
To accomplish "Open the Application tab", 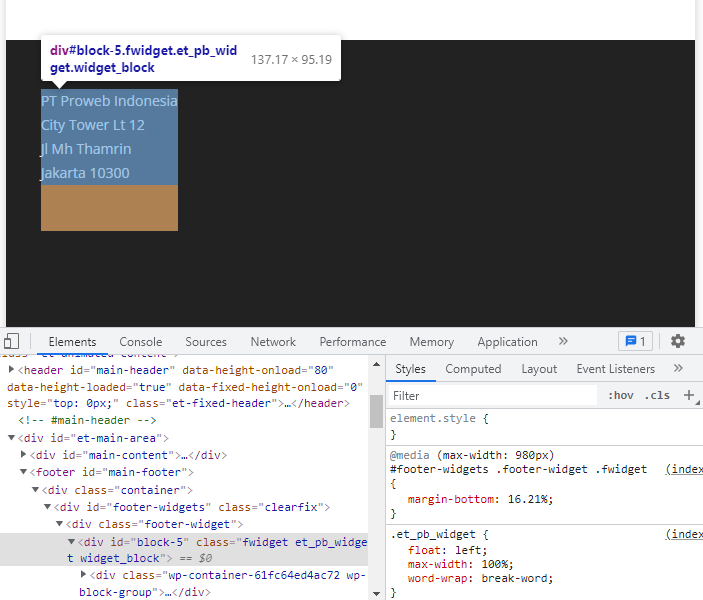I will (507, 342).
